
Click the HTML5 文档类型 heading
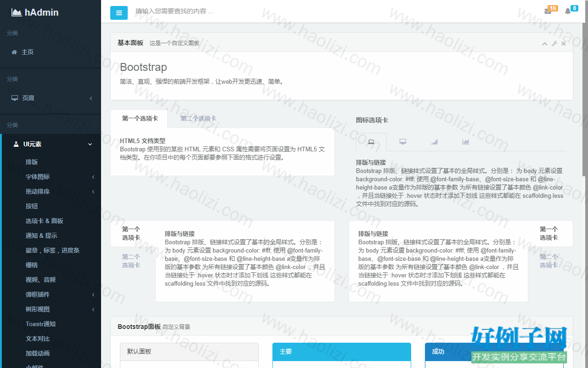[x=142, y=141]
